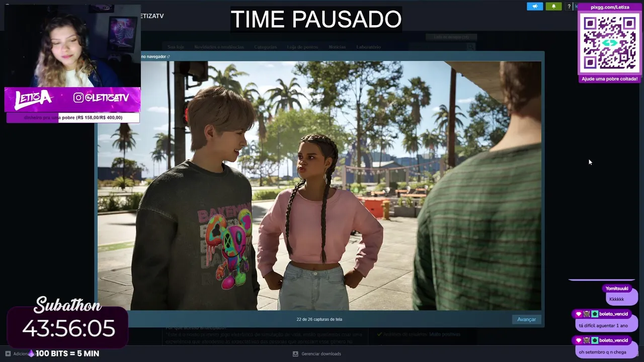Click the pixgg QR code image
The height and width of the screenshot is (362, 644).
[x=609, y=43]
